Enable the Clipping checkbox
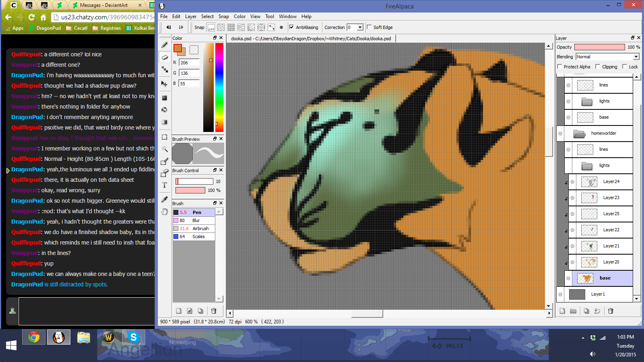This screenshot has width=644, height=362. [598, 66]
